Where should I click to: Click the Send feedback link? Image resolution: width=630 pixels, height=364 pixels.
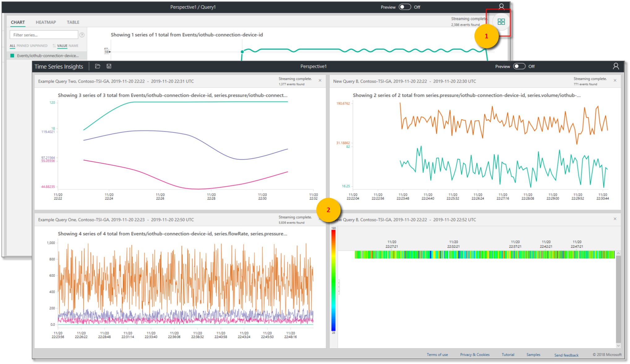(566, 355)
